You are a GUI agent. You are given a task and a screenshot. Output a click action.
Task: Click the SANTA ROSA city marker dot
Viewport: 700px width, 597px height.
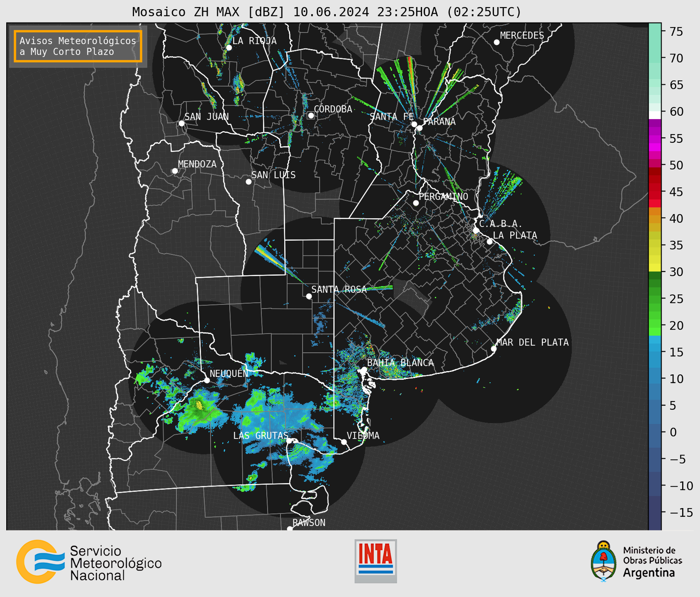pyautogui.click(x=309, y=296)
